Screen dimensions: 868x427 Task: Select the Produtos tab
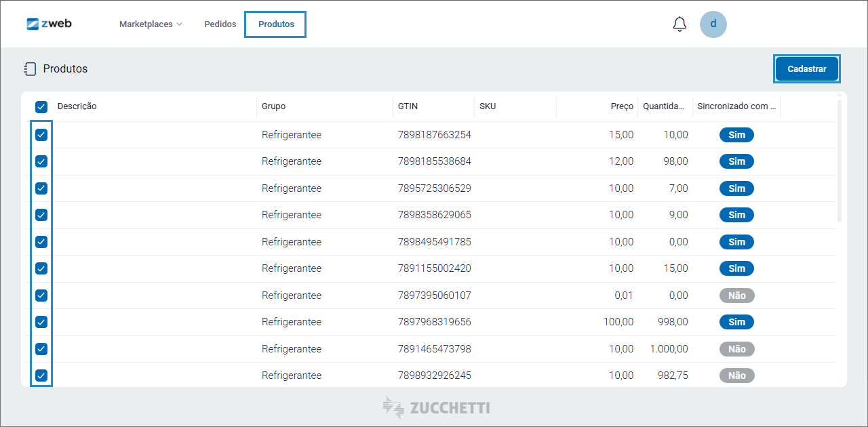(276, 24)
